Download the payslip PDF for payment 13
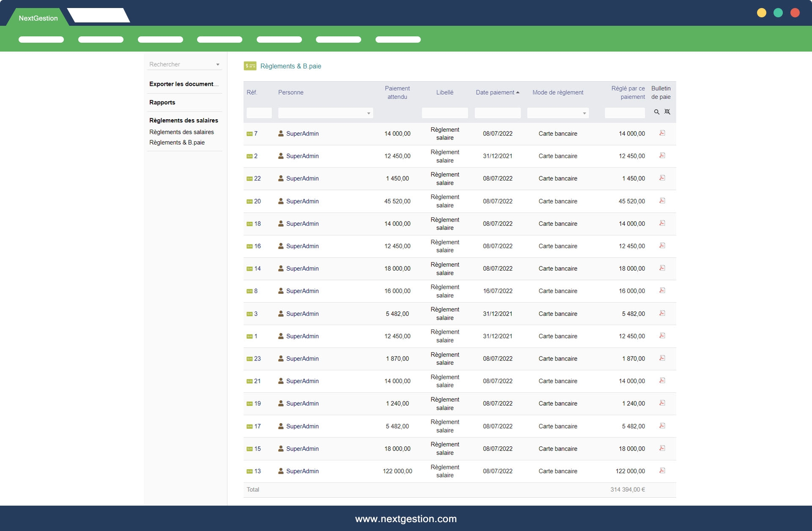Image resolution: width=812 pixels, height=531 pixels. 662,471
